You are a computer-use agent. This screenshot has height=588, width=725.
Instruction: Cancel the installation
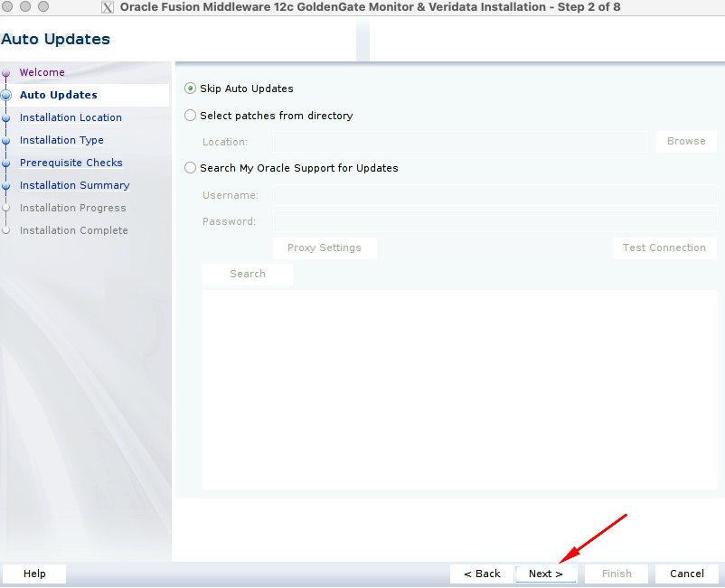(687, 574)
